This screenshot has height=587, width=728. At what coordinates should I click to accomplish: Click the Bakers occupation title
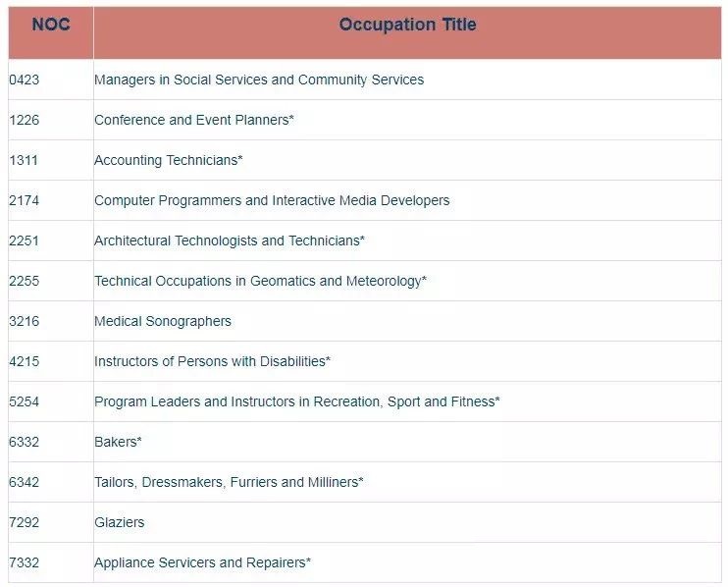pyautogui.click(x=118, y=442)
